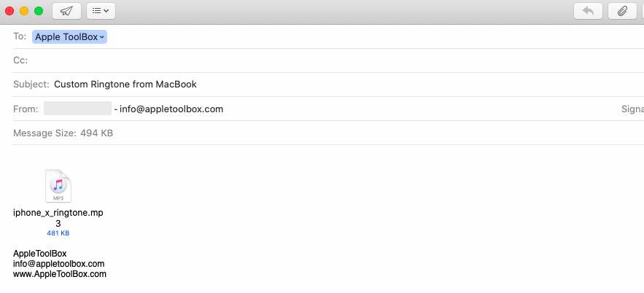Click the partially visible rightmost toolbar button
The image size is (644, 293).
point(641,11)
